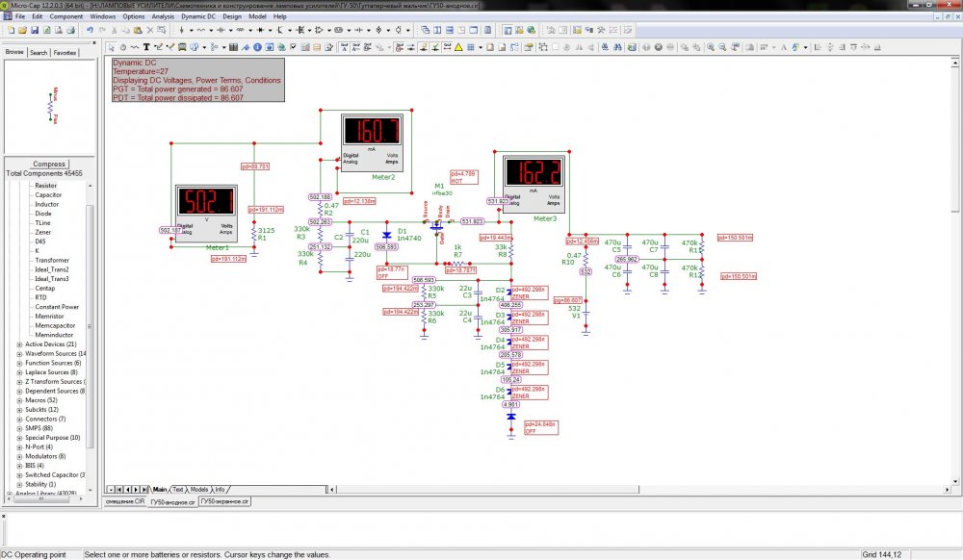The image size is (963, 560).
Task: Click the Save file toolbar icon
Action: point(36,30)
